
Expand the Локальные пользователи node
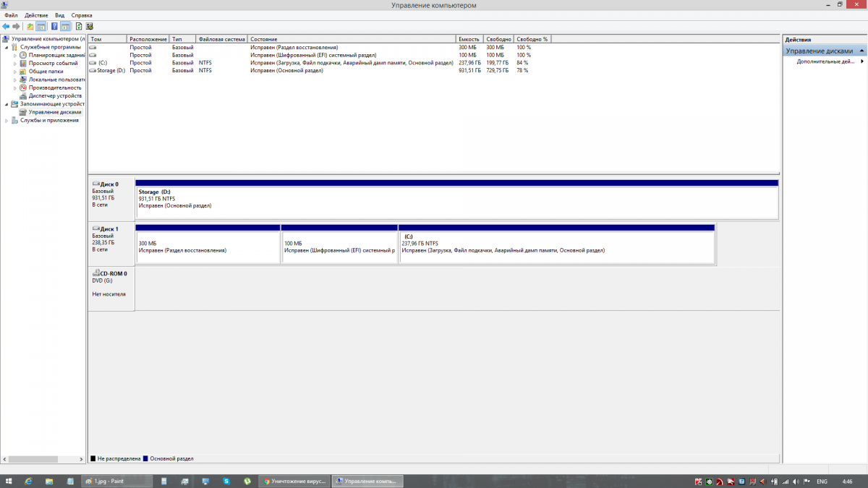tap(15, 80)
